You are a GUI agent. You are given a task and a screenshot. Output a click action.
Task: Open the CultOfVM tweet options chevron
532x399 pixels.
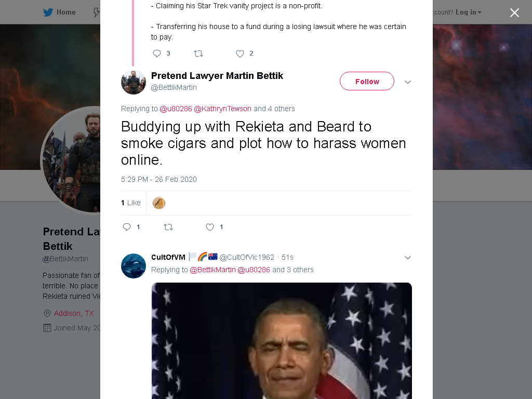coord(408,258)
